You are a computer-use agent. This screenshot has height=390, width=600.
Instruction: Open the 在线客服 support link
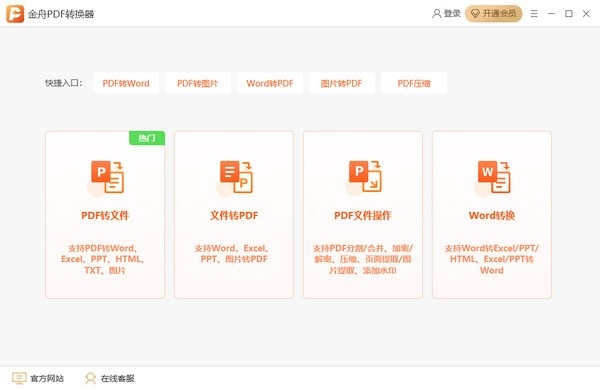(118, 378)
